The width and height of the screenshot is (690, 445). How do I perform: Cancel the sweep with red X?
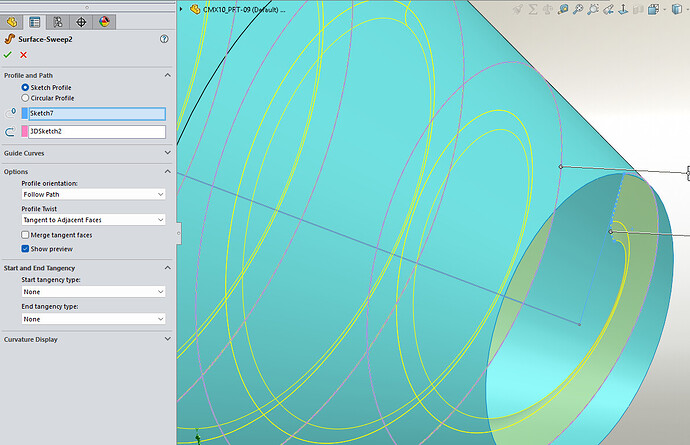23,55
